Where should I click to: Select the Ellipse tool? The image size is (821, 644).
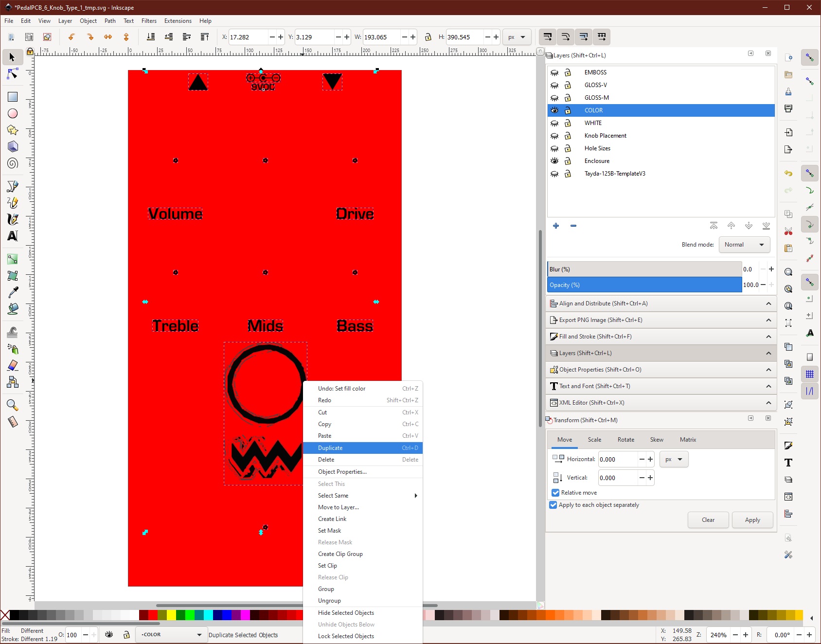coord(12,113)
